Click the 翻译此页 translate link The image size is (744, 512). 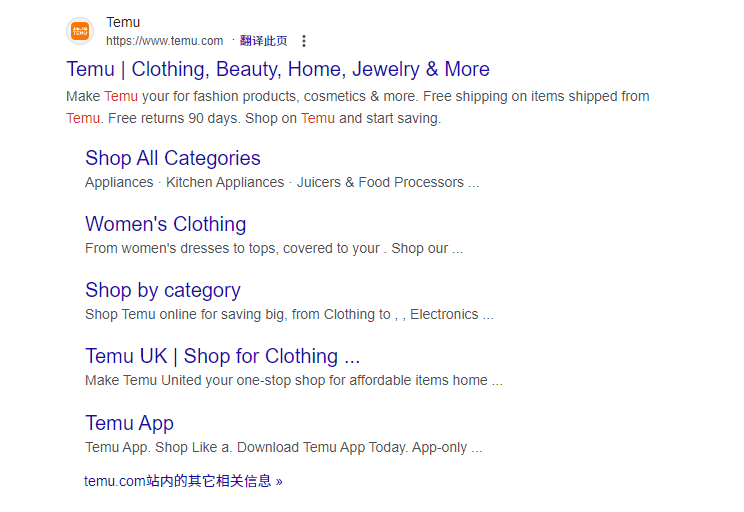(x=263, y=41)
